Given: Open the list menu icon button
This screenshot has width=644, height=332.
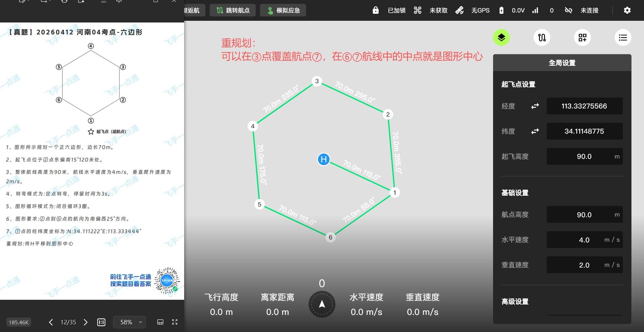Looking at the screenshot, I should tap(623, 37).
